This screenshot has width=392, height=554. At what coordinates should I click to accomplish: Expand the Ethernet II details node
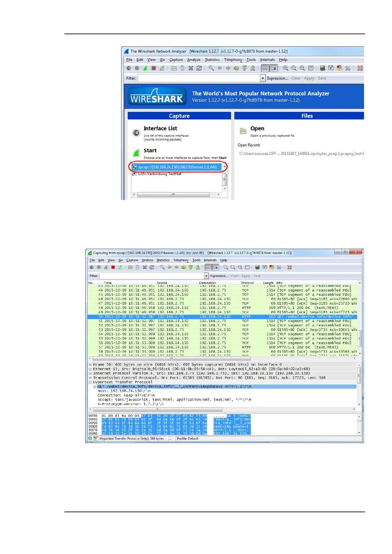(90, 369)
